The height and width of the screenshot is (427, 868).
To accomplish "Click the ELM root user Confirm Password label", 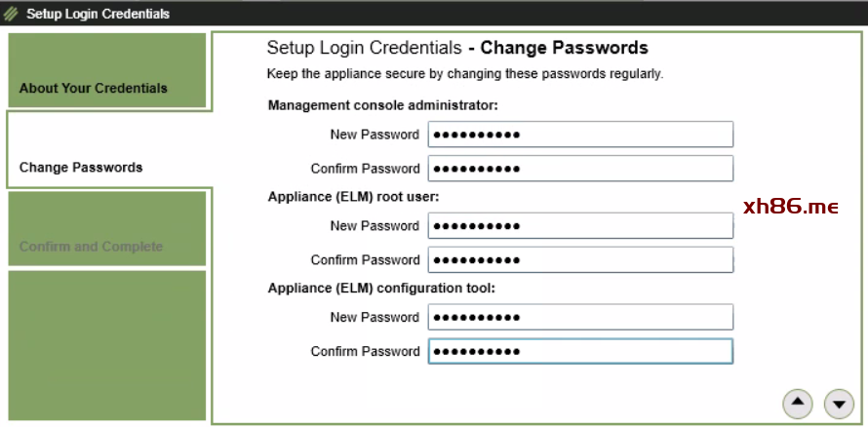I will point(365,260).
